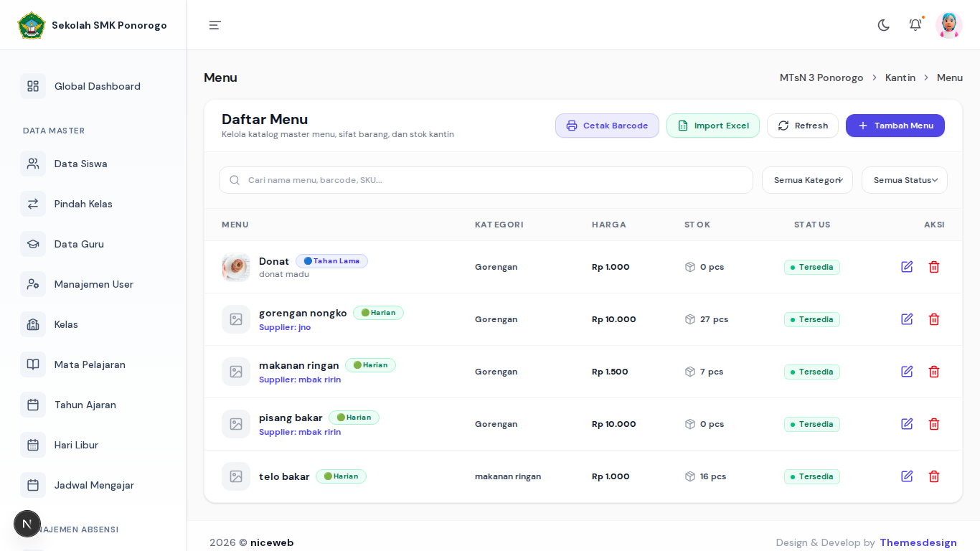980x551 pixels.
Task: Delete the makanan ringan row
Action: point(934,372)
